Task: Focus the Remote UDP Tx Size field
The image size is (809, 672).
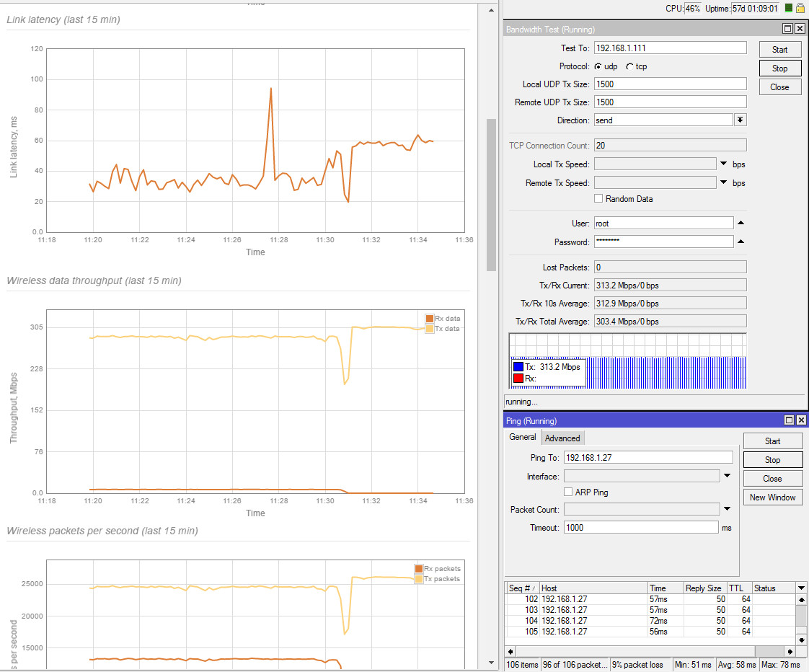Action: coord(671,102)
